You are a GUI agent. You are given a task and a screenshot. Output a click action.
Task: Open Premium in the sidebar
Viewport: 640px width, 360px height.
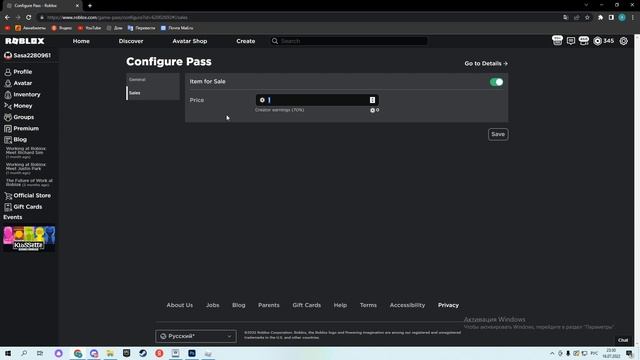click(21, 129)
